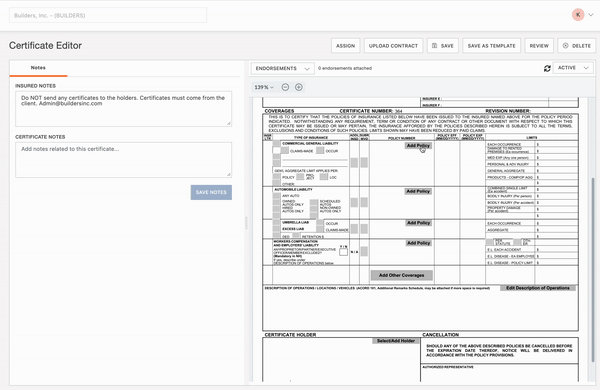This screenshot has height=390, width=600.
Task: Click the Save button
Action: click(443, 46)
